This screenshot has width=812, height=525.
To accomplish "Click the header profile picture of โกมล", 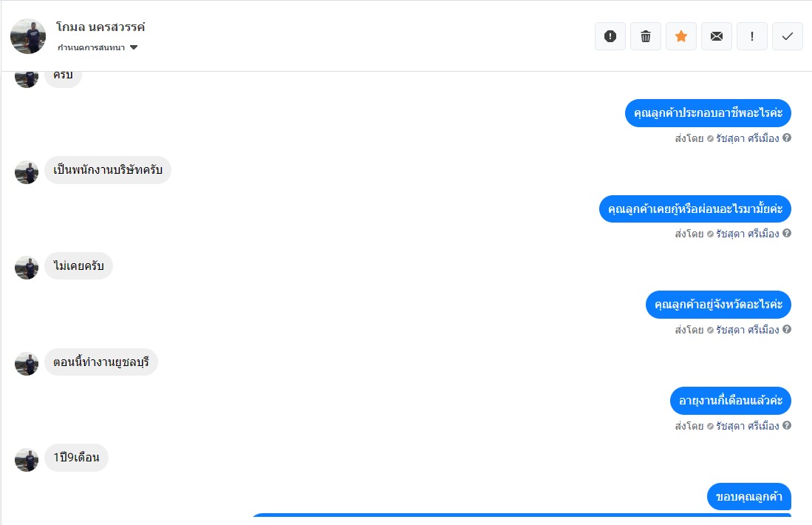I will tap(28, 36).
